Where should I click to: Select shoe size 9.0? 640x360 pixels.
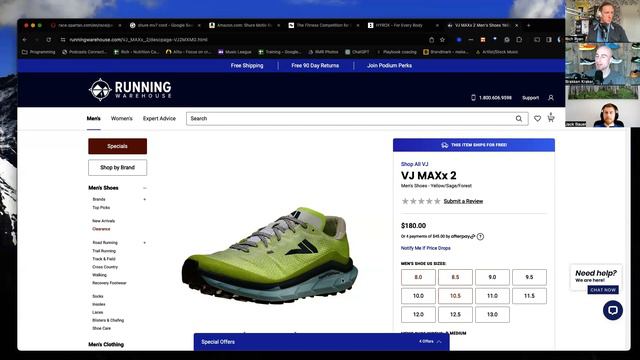492,277
